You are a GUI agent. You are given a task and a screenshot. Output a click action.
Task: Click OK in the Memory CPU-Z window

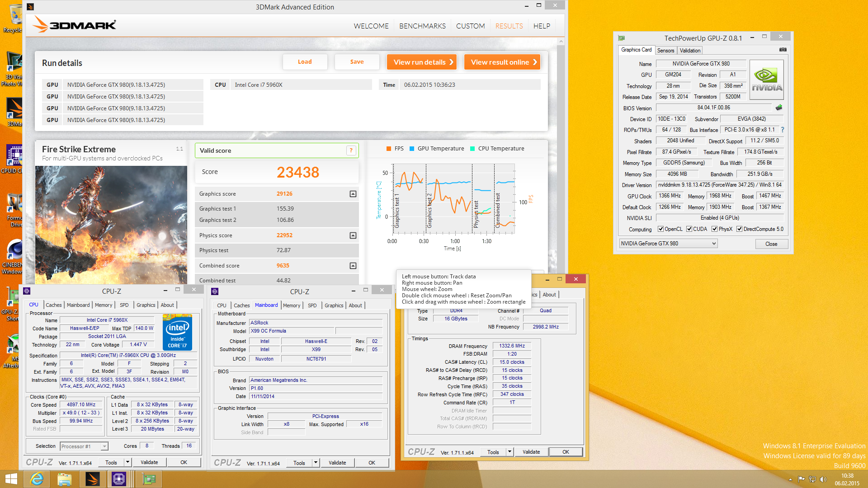[x=566, y=452]
